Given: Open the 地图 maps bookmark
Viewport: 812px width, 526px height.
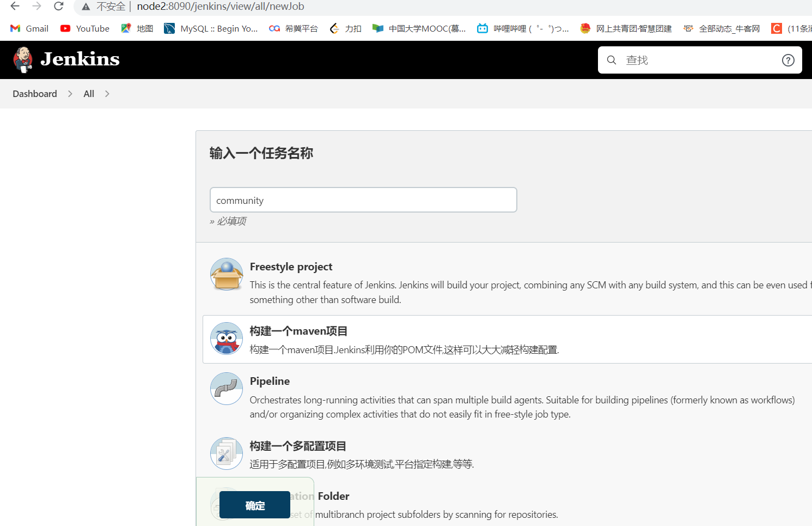Looking at the screenshot, I should tap(137, 28).
